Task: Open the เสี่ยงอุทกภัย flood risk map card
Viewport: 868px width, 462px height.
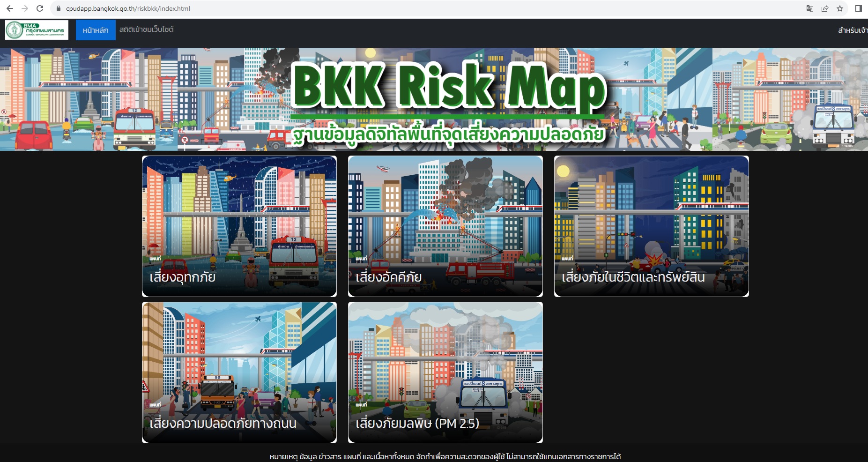Action: click(x=239, y=226)
